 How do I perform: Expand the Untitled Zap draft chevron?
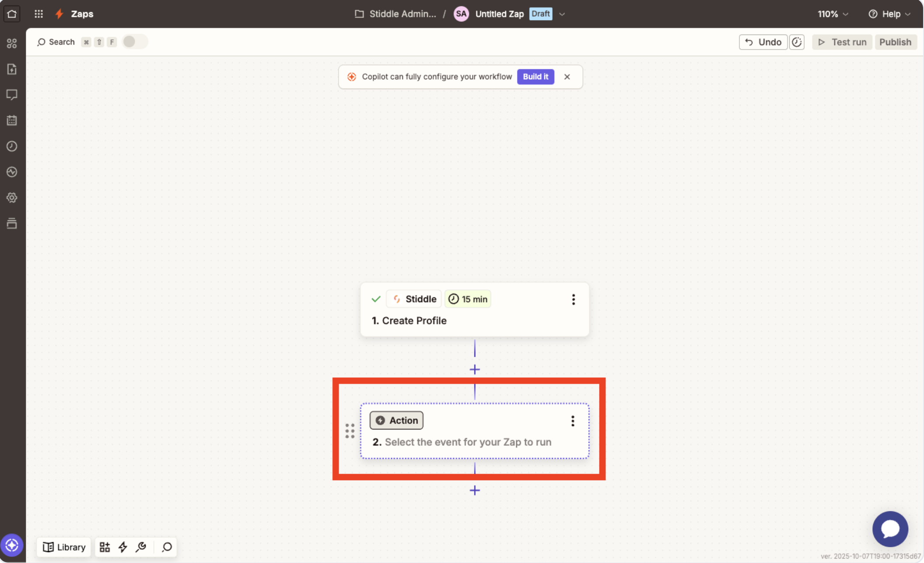(562, 14)
